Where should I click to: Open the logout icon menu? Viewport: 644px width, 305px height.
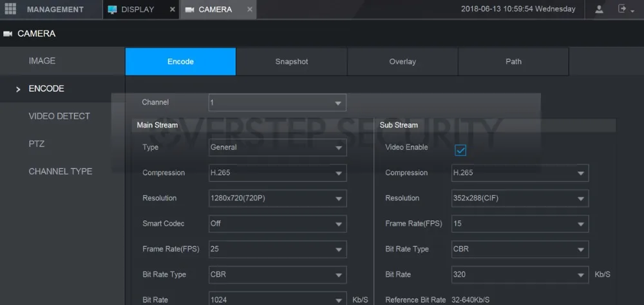pos(626,8)
